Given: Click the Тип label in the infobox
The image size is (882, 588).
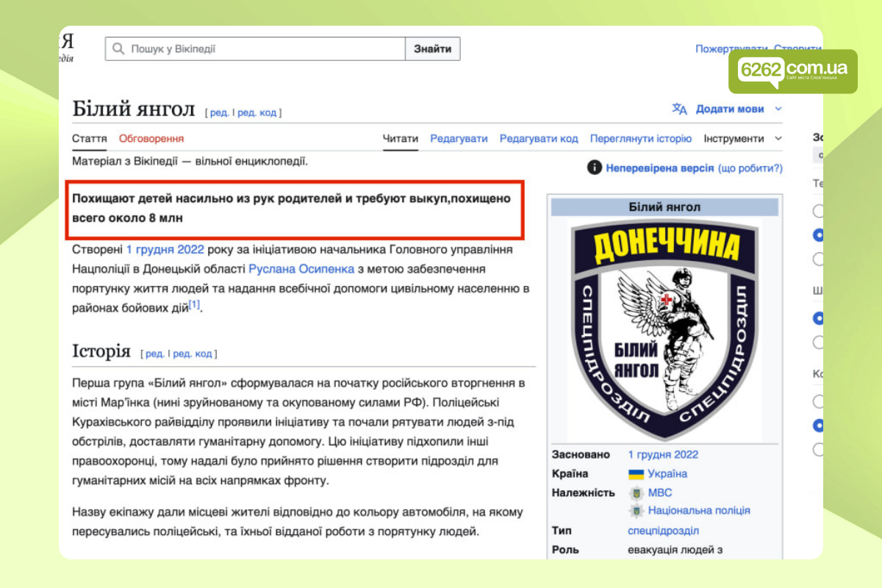Looking at the screenshot, I should point(562,531).
